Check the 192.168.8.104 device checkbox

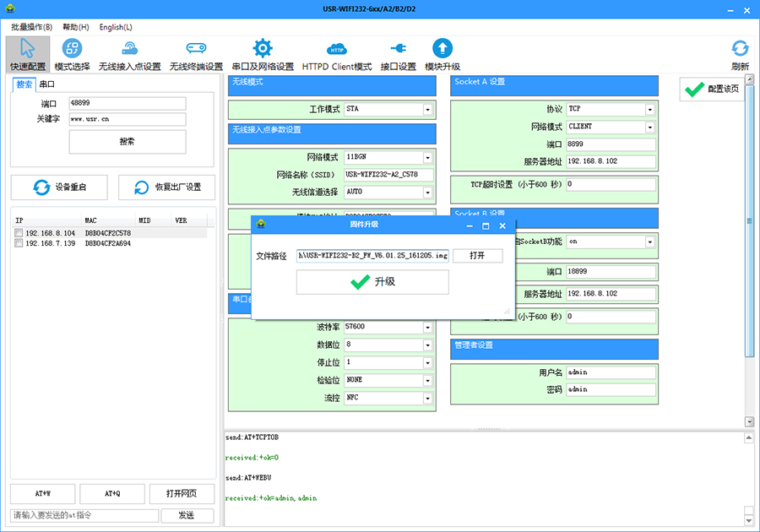[19, 233]
